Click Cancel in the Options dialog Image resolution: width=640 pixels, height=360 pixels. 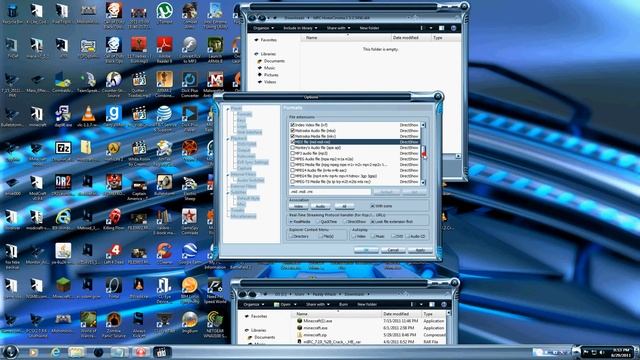(x=393, y=250)
